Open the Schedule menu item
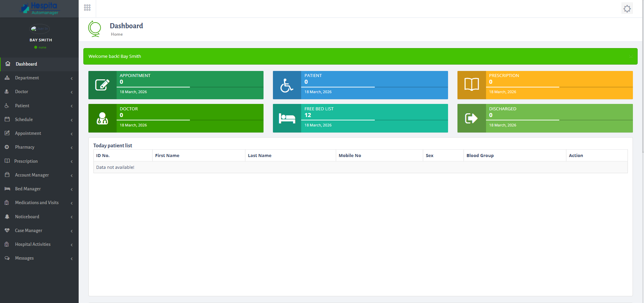Screen dimensions: 644x303 (x=24, y=119)
